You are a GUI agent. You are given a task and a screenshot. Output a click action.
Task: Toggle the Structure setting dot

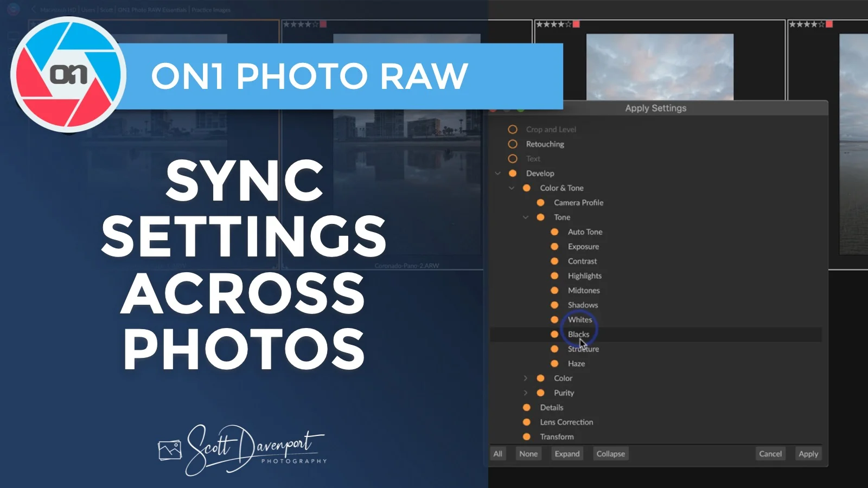(x=554, y=349)
